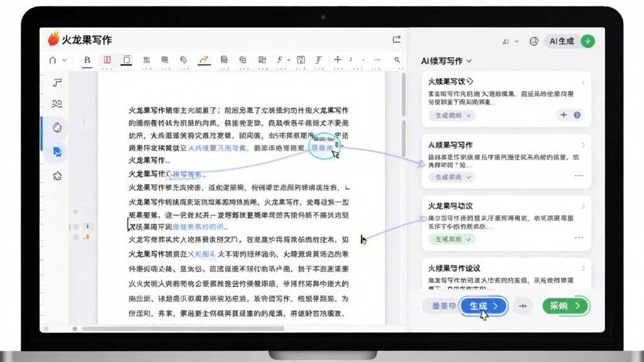Click the AI生成 button
The image size is (644, 362).
[x=562, y=41]
